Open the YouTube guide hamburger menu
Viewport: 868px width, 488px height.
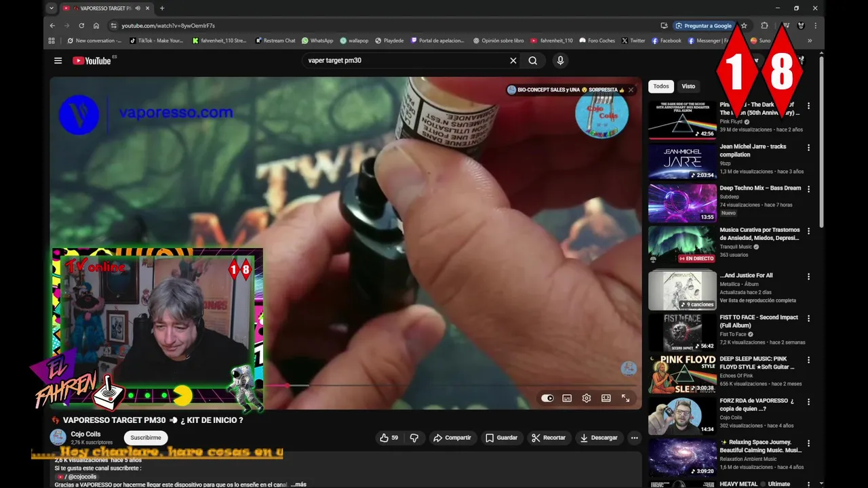[x=58, y=60]
